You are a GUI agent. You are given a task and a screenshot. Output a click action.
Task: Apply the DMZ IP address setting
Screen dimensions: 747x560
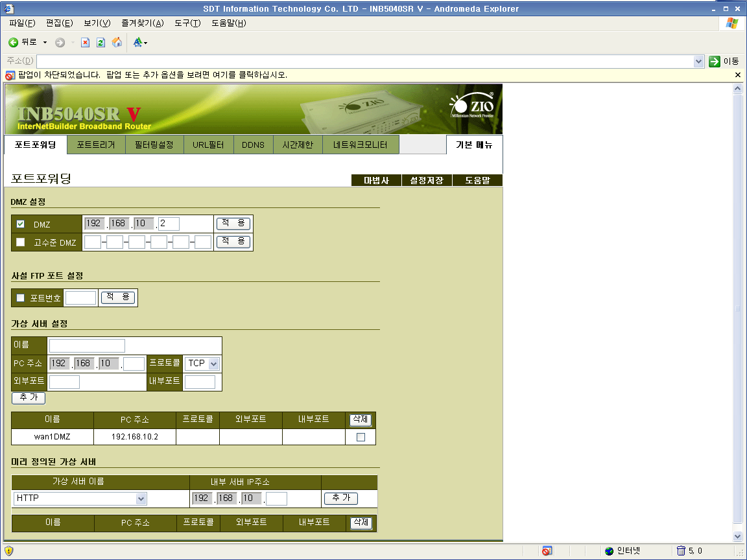click(233, 224)
